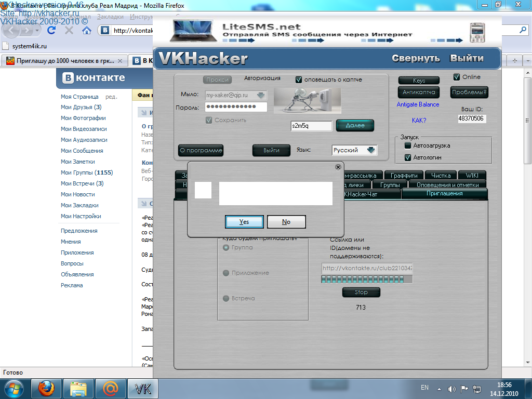Go to Firefox home page icon
532x399 pixels.
[87, 31]
